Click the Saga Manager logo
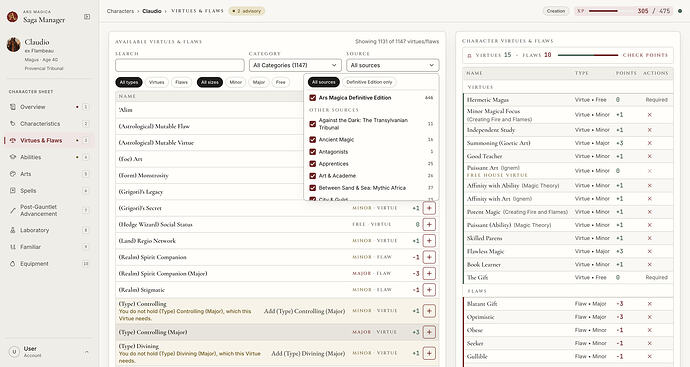690x367 pixels. [12, 17]
